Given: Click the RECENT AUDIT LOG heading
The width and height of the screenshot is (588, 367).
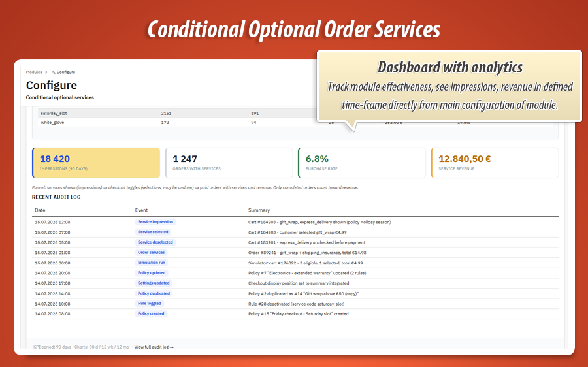Looking at the screenshot, I should click(56, 197).
